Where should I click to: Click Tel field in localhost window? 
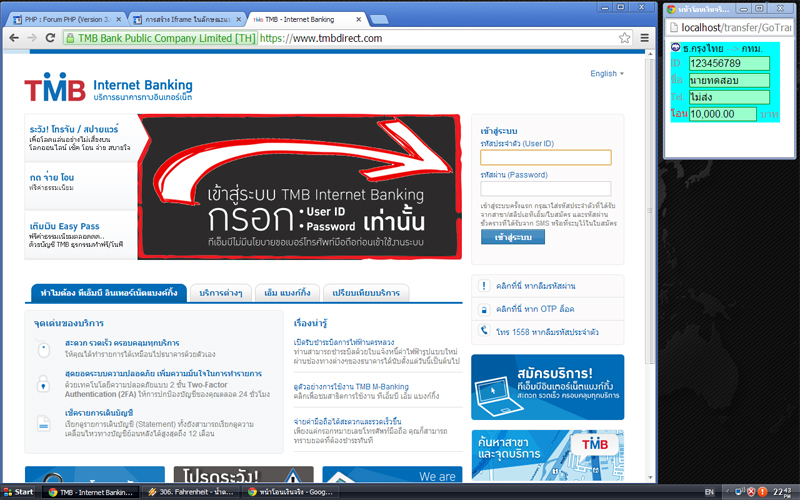coord(729,97)
